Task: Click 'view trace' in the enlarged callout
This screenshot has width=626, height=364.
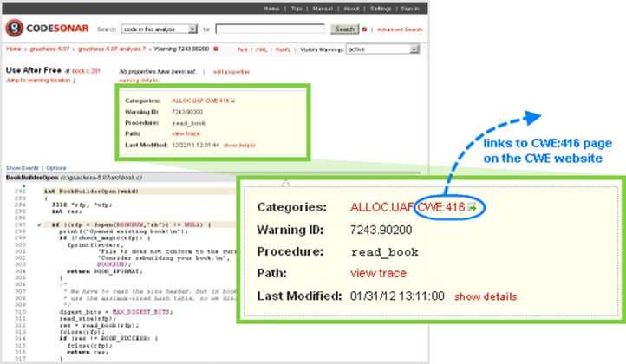Action: (379, 273)
